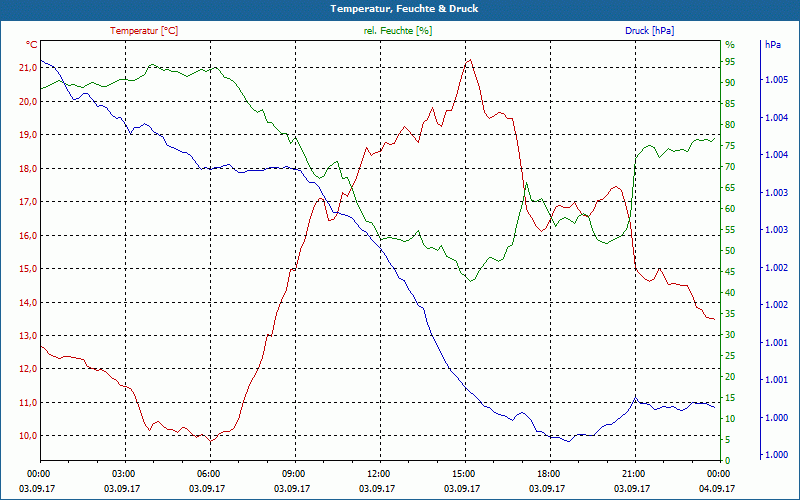Click the '18:00' time axis label

(x=548, y=473)
